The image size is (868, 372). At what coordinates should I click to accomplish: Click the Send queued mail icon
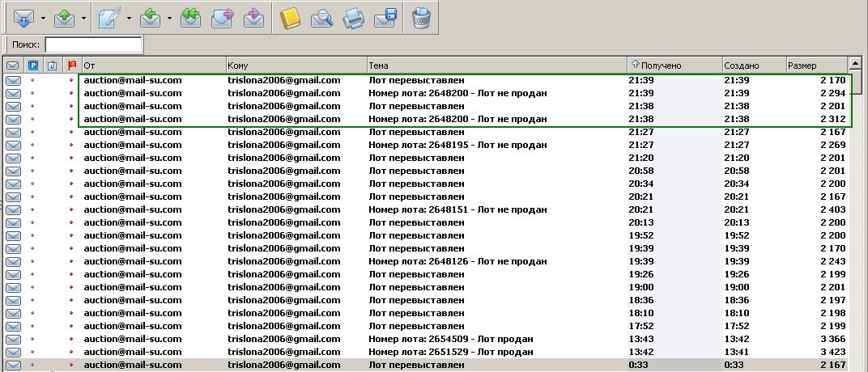[x=63, y=18]
